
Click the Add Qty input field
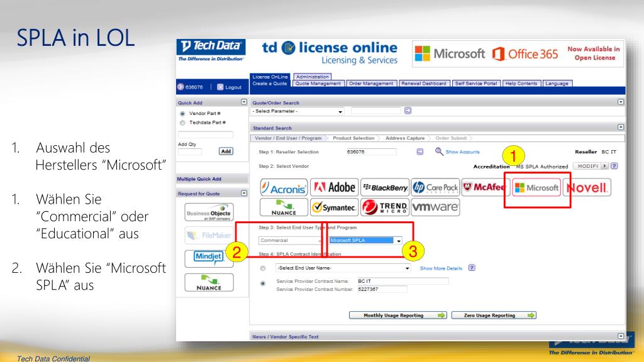[x=190, y=152]
